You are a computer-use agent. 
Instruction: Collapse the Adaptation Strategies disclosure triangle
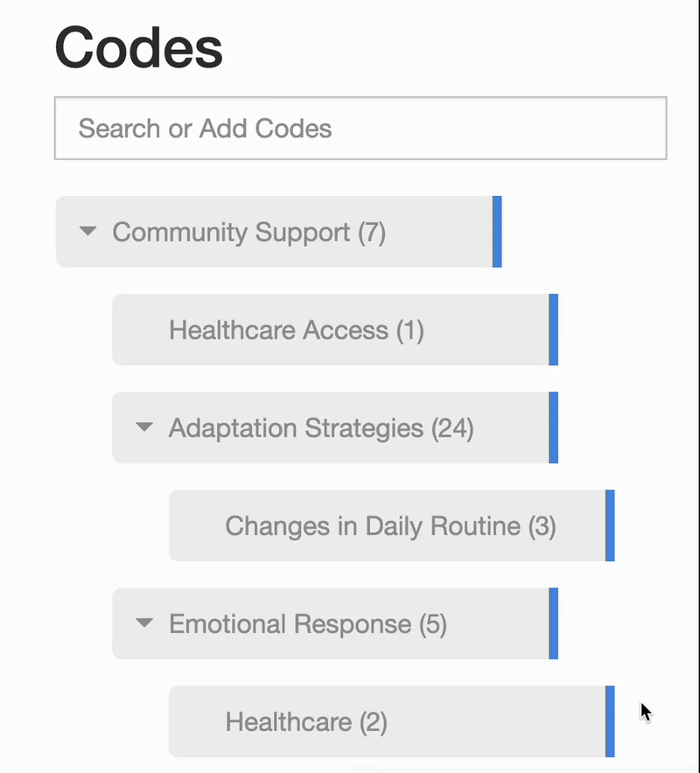[x=144, y=426]
